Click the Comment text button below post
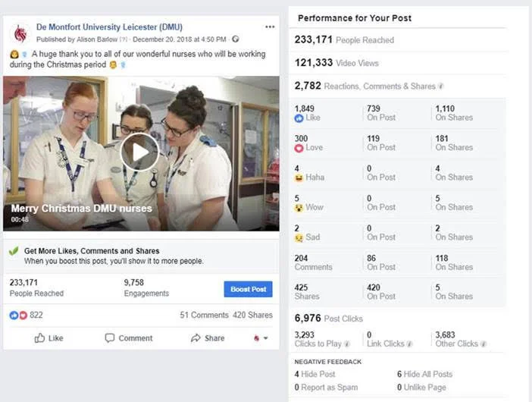532x402 pixels. [136, 338]
